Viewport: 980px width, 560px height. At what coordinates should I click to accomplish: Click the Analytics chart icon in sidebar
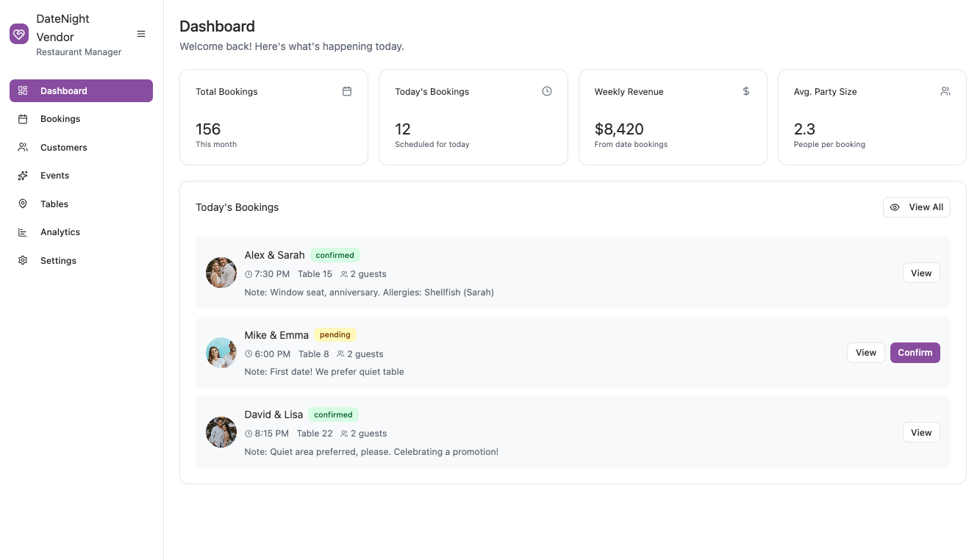point(23,232)
